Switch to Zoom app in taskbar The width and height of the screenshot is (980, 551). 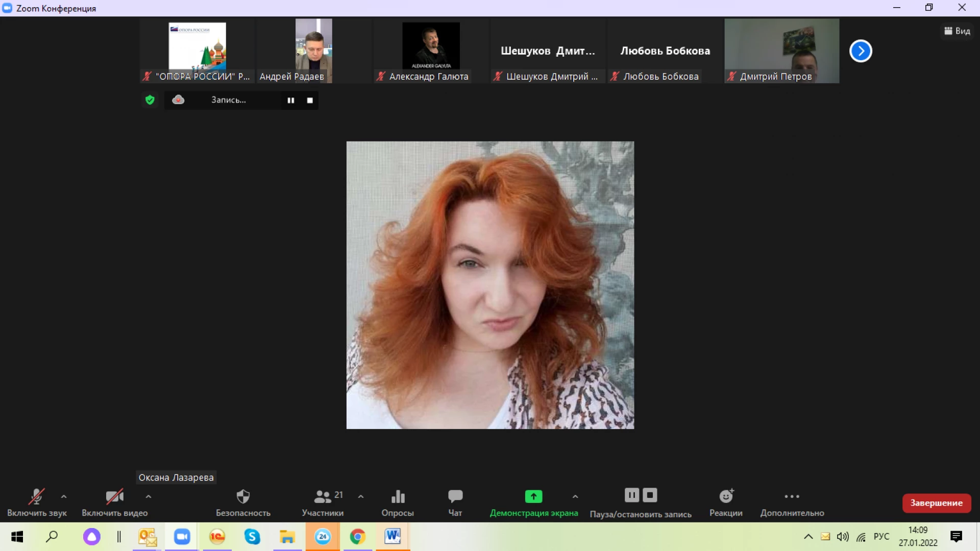[x=182, y=537]
